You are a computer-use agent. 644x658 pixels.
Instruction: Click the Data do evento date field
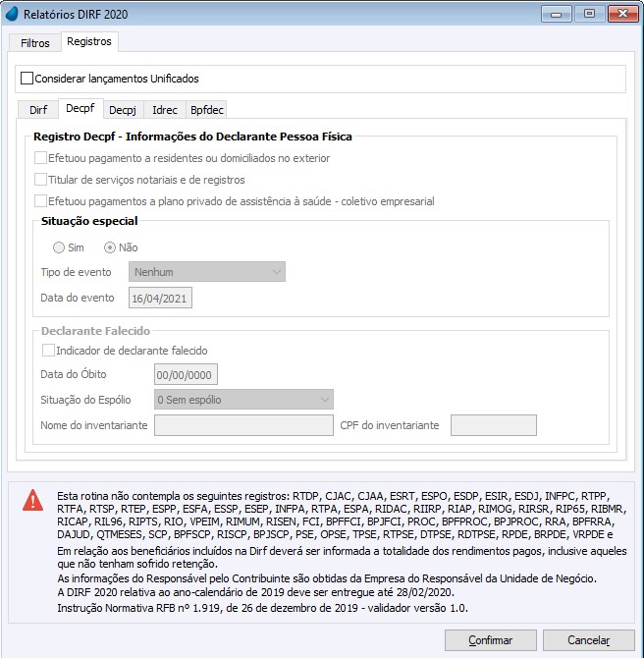pyautogui.click(x=160, y=298)
